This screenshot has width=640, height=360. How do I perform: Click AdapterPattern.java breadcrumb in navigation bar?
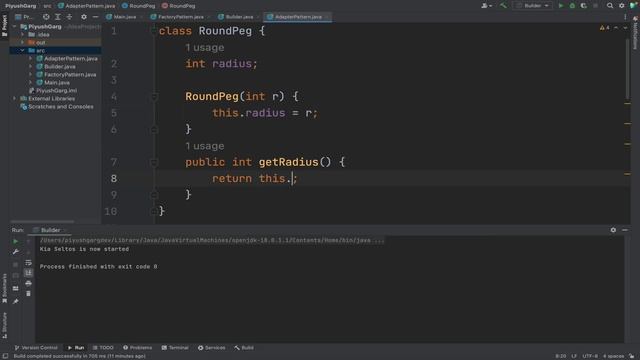(x=87, y=6)
